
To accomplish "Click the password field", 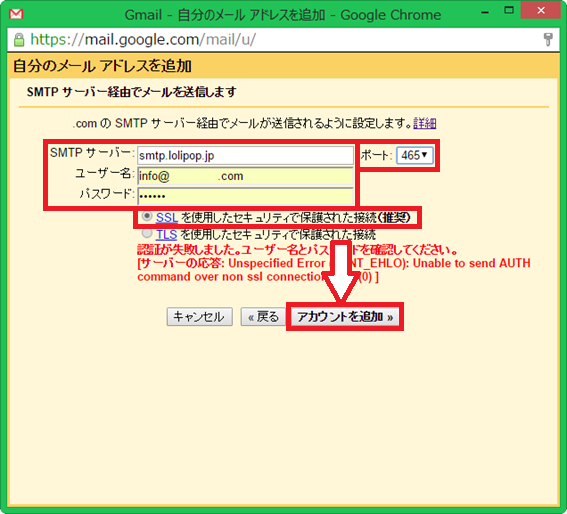I will [245, 196].
